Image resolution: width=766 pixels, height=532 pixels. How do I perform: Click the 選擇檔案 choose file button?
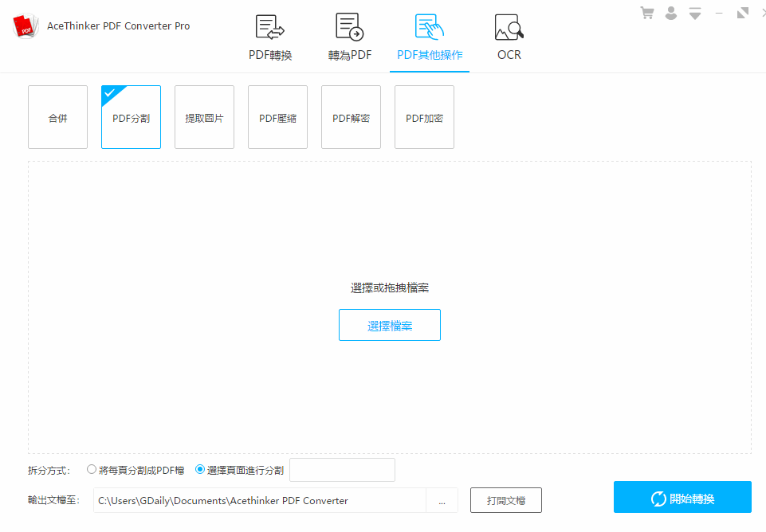(x=389, y=325)
